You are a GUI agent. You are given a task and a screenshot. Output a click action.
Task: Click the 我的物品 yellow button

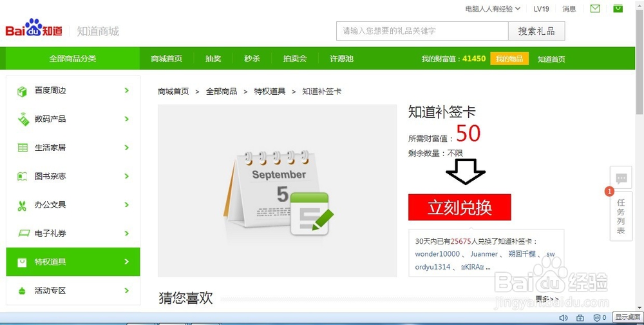click(509, 59)
